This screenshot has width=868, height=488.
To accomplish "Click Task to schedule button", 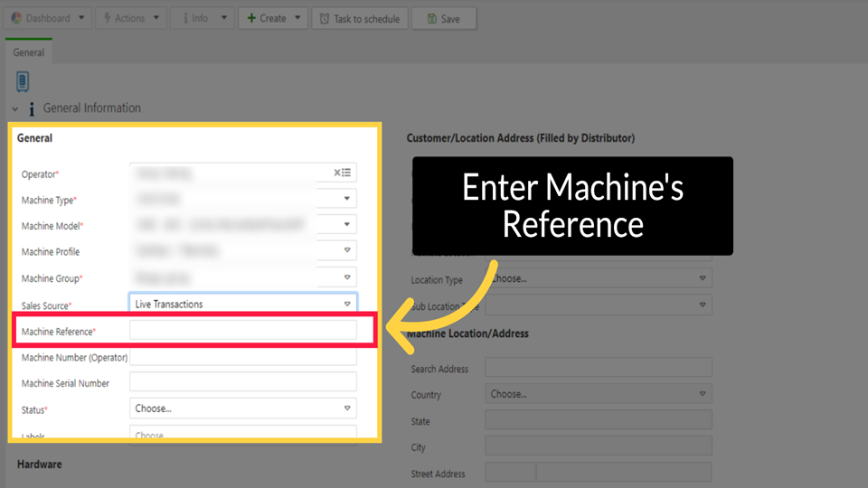I will pyautogui.click(x=360, y=18).
